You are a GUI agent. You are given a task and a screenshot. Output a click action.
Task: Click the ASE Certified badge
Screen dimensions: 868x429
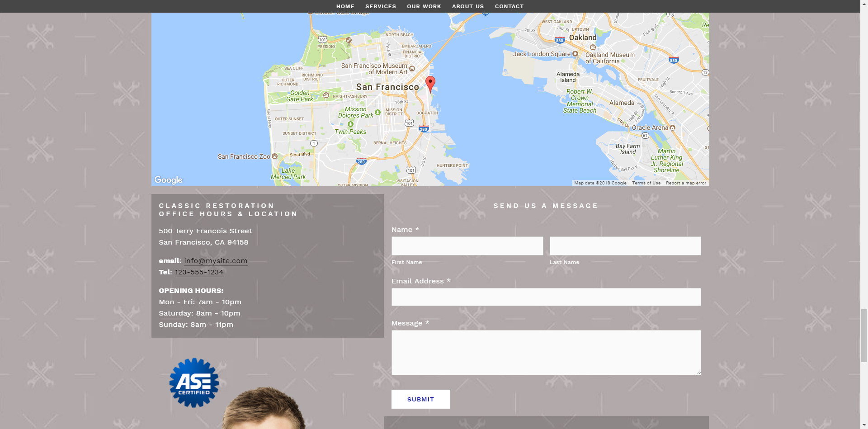click(x=194, y=383)
